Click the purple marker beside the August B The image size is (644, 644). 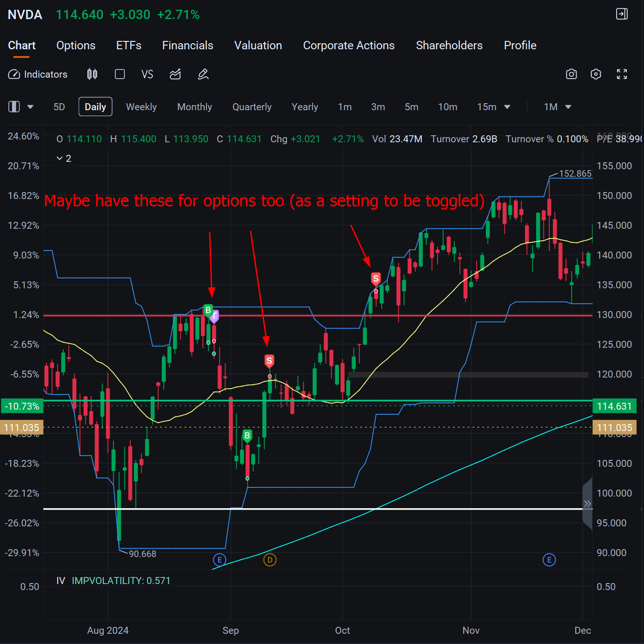pos(214,317)
